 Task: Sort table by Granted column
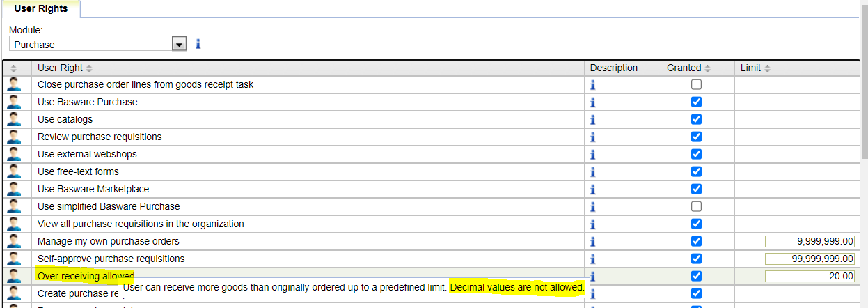[708, 68]
